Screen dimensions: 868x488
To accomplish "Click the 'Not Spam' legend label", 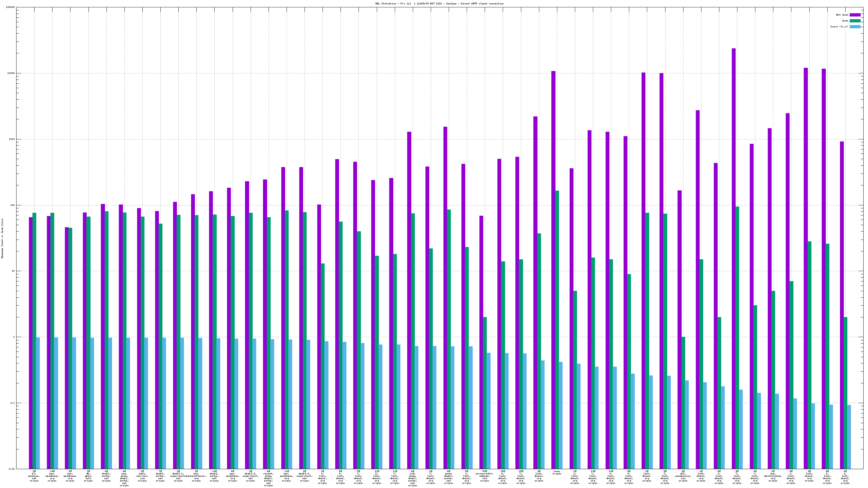I will coord(842,15).
